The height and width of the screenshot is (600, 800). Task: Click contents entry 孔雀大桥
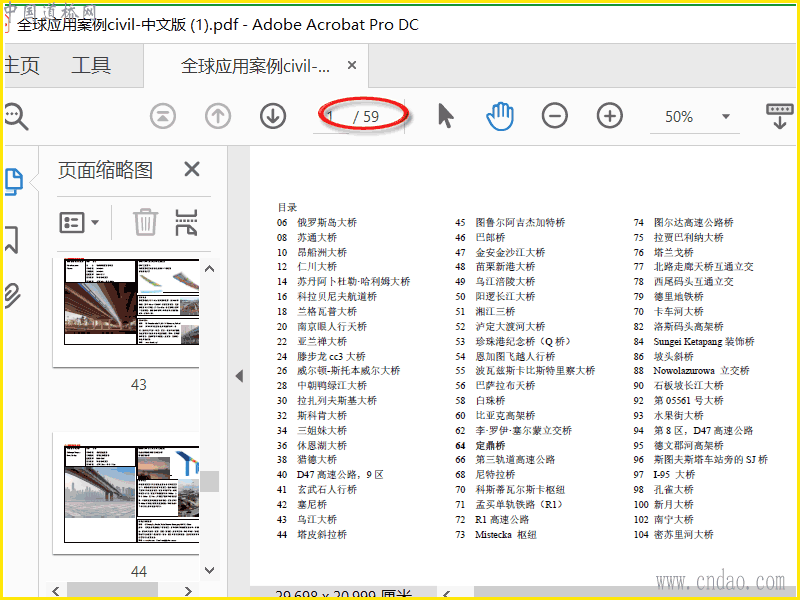[x=673, y=489]
